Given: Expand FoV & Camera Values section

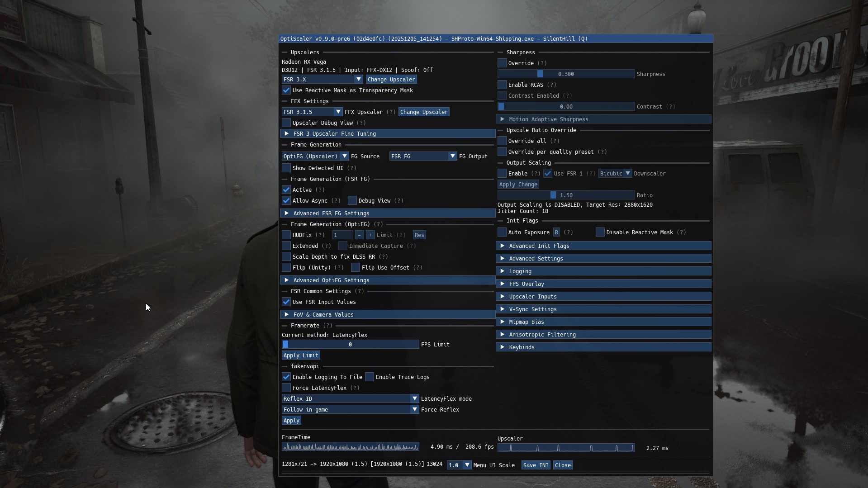Looking at the screenshot, I should (388, 315).
